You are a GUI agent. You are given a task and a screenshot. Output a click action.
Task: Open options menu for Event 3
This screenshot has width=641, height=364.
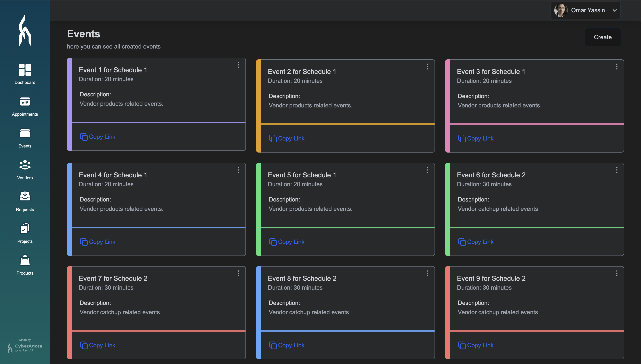tap(617, 67)
